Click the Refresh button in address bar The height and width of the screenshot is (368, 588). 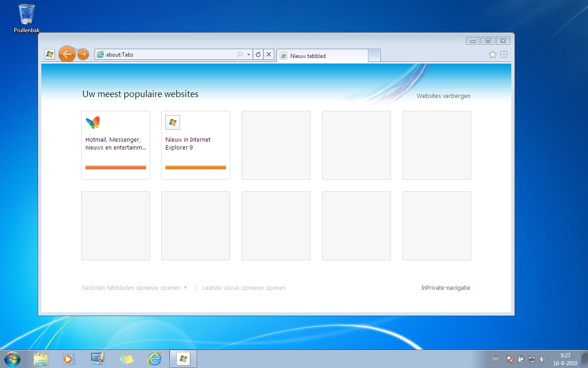(258, 54)
